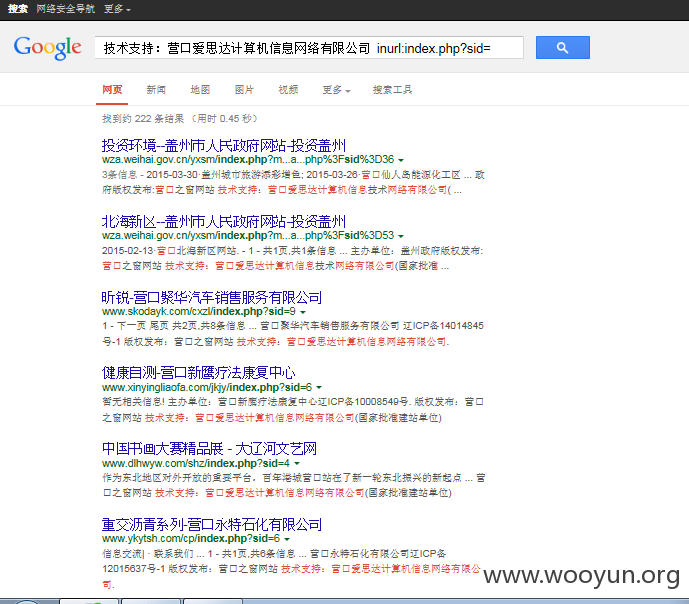The image size is (689, 604).
Task: Expand 更多 menu in the top black bar
Action: click(117, 9)
